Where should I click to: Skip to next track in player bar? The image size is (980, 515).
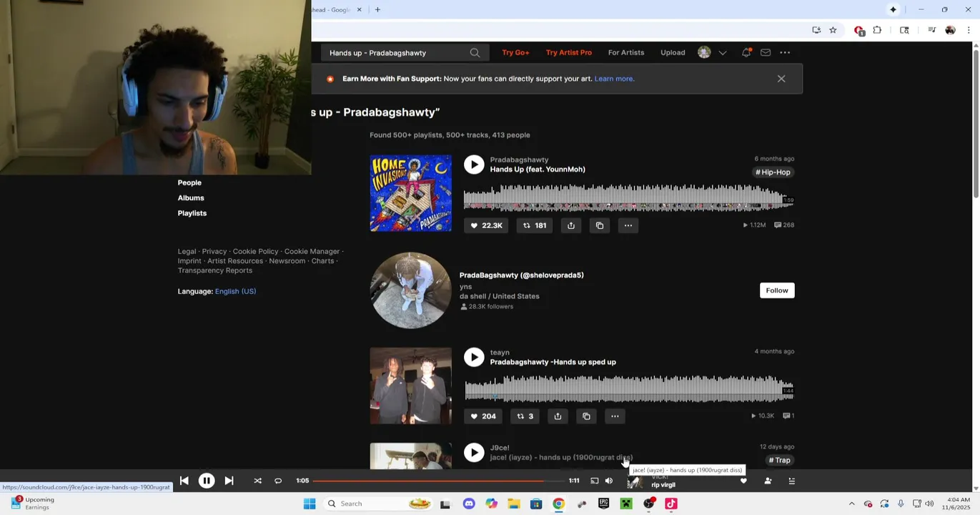tap(229, 481)
